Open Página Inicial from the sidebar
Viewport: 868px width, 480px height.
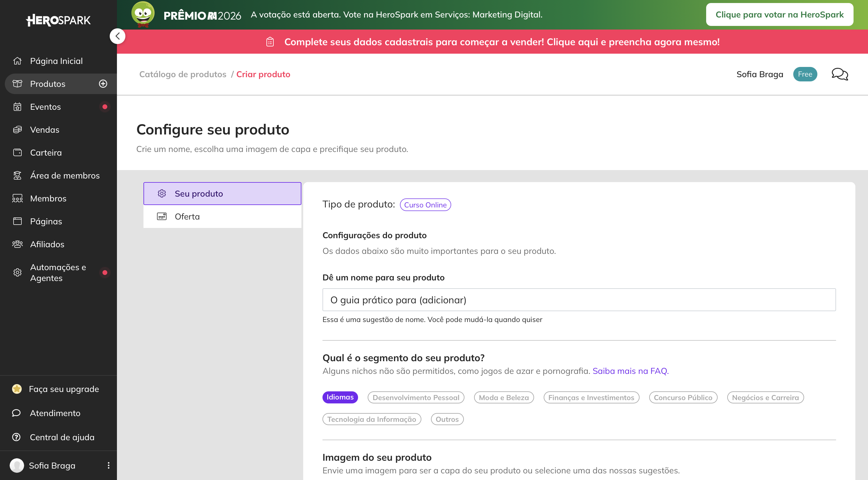coord(56,61)
